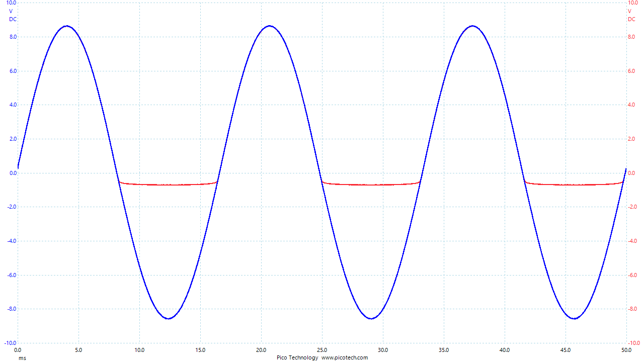Click the red voltage axis -4.0 label
Screen dimensions: 644x362
(632, 241)
